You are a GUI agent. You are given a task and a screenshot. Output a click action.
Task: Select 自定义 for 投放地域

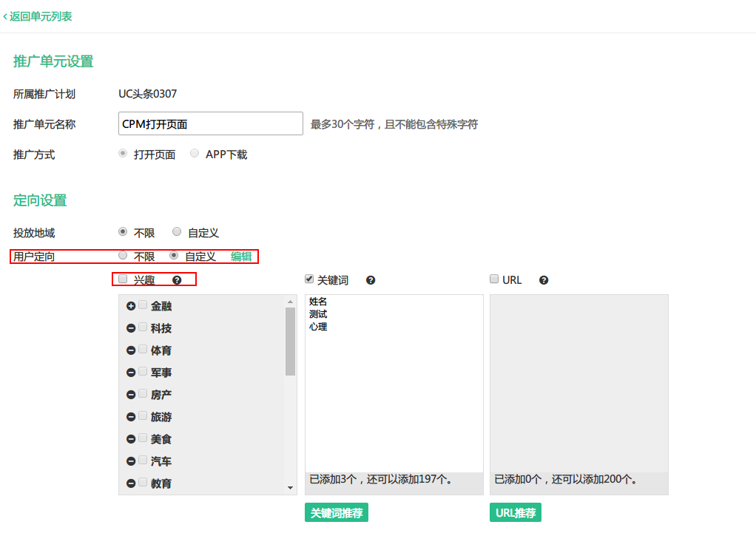[x=177, y=232]
